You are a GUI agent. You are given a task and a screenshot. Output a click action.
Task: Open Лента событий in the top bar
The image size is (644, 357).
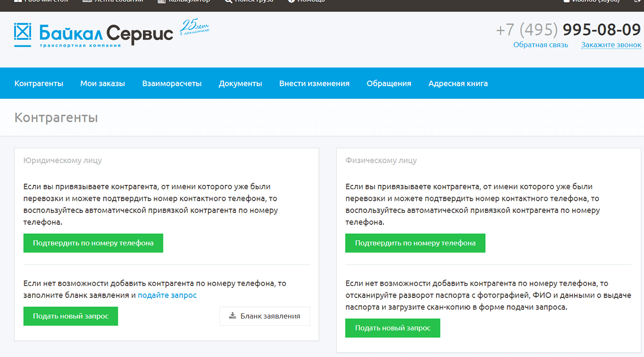(113, 1)
